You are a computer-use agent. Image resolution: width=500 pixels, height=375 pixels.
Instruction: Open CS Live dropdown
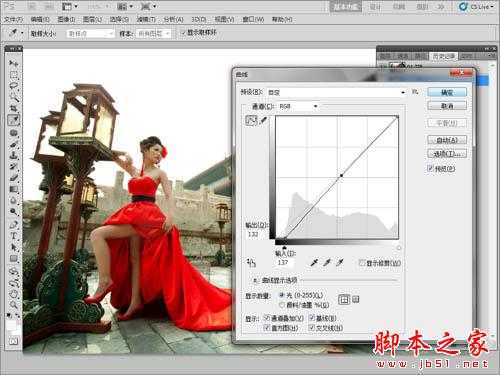pyautogui.click(x=476, y=7)
